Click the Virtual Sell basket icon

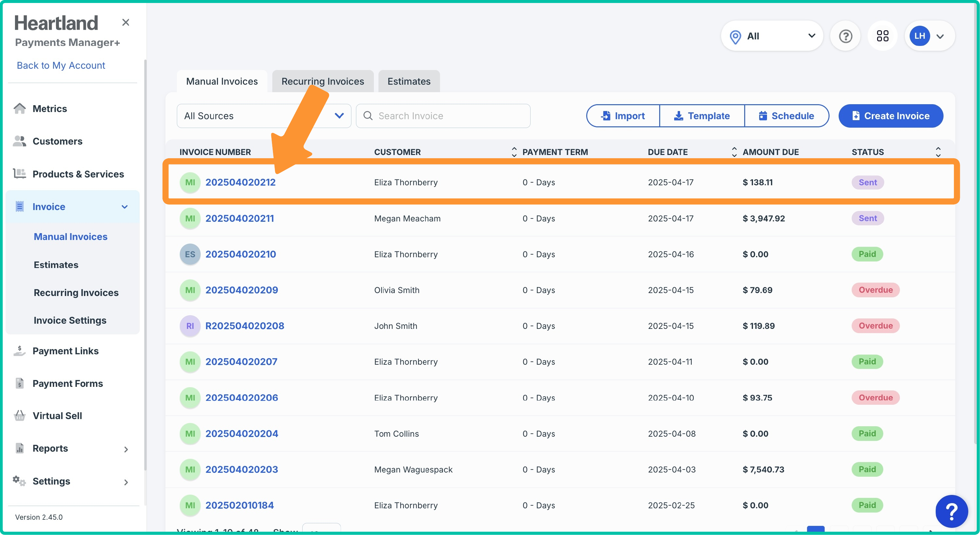pyautogui.click(x=20, y=415)
